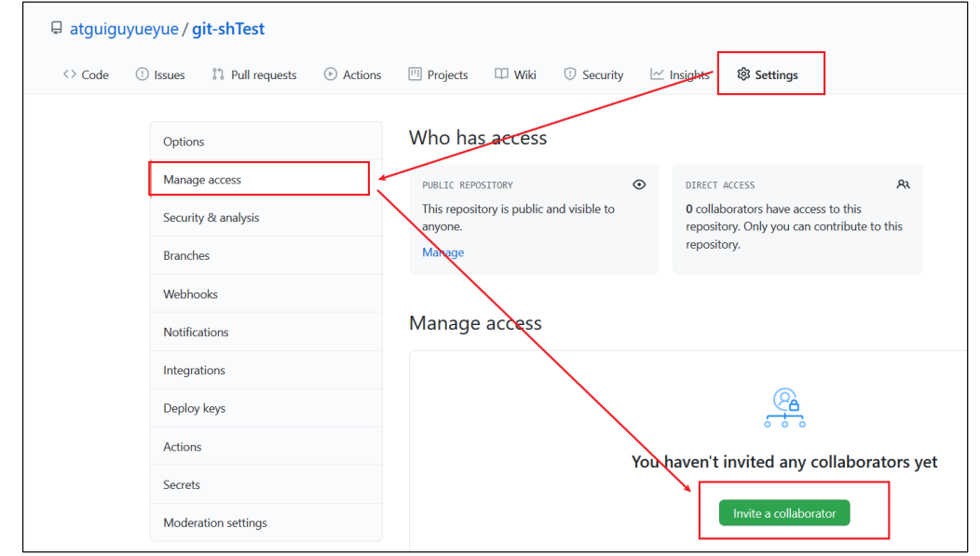Click the Invite a collaborator button
Screen dimensions: 980x556
(784, 513)
